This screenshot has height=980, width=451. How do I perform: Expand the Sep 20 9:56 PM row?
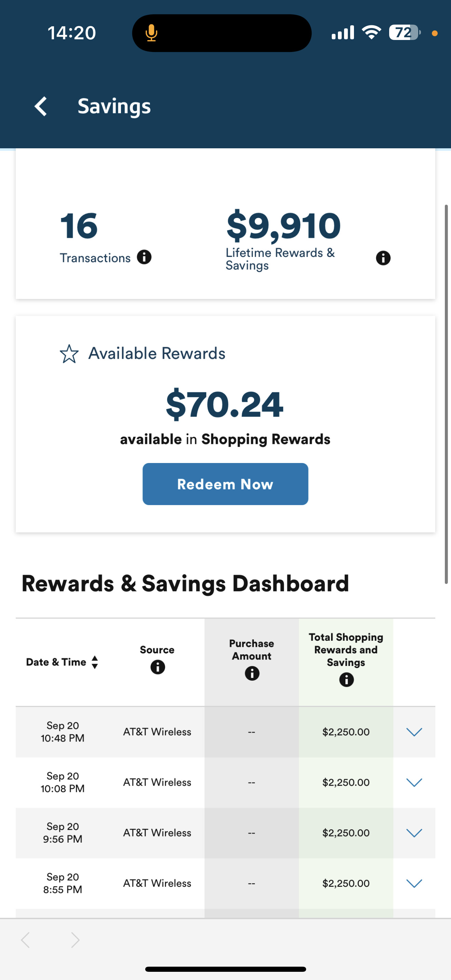[414, 833]
